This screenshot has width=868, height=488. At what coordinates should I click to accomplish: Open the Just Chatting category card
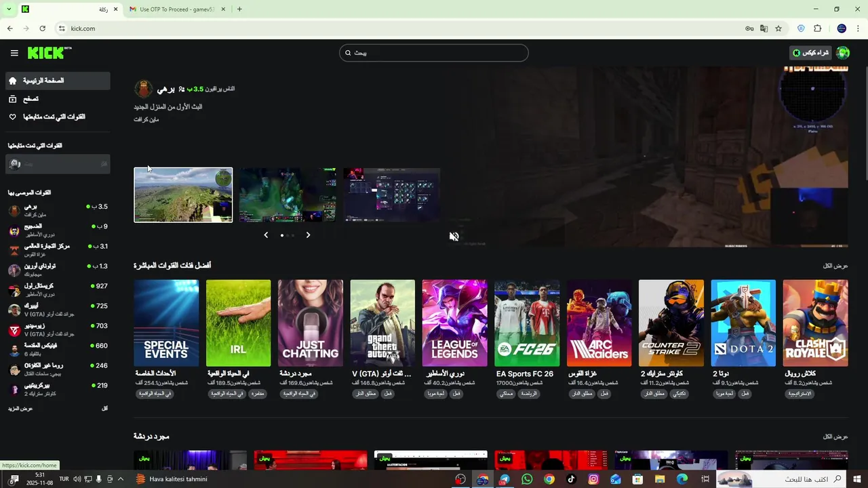pyautogui.click(x=311, y=323)
